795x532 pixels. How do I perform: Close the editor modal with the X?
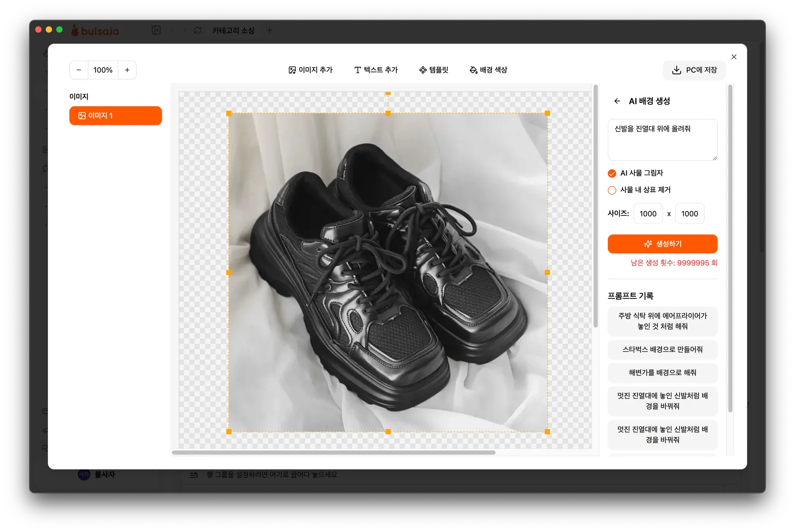pyautogui.click(x=734, y=57)
